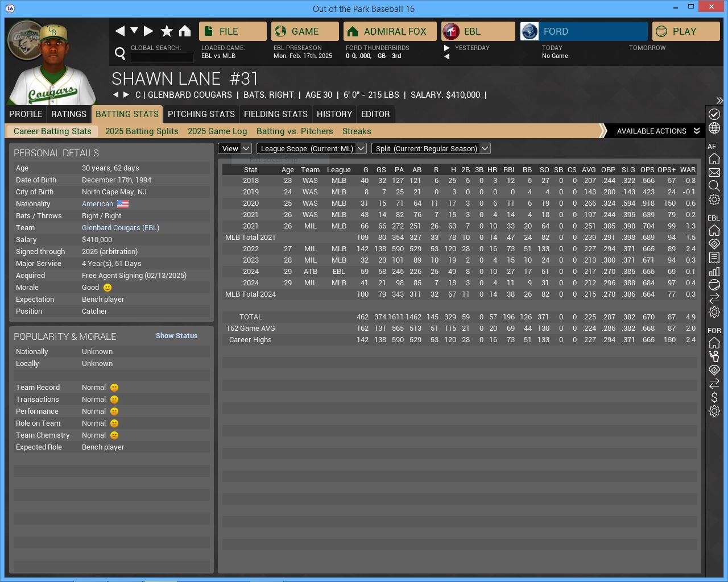This screenshot has width=728, height=582.
Task: Expand the sidebar with the double chevron
Action: [x=719, y=101]
